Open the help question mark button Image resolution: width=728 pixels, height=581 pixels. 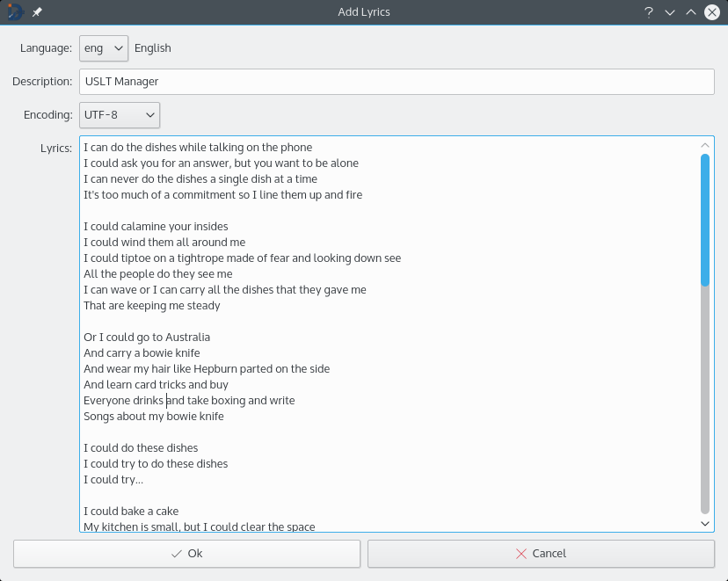coord(649,12)
